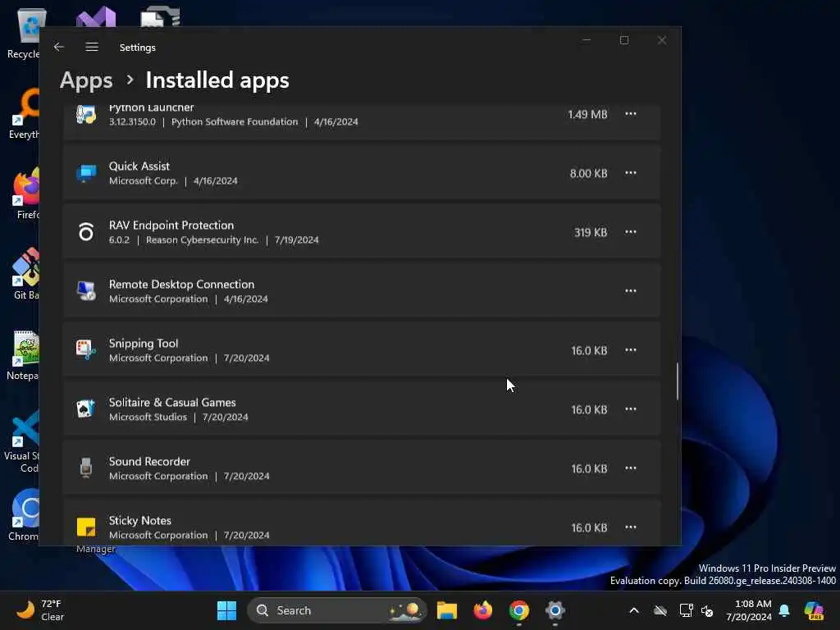The height and width of the screenshot is (630, 840).
Task: Open the Visual Studio Code desktop shortcut
Action: 22,441
